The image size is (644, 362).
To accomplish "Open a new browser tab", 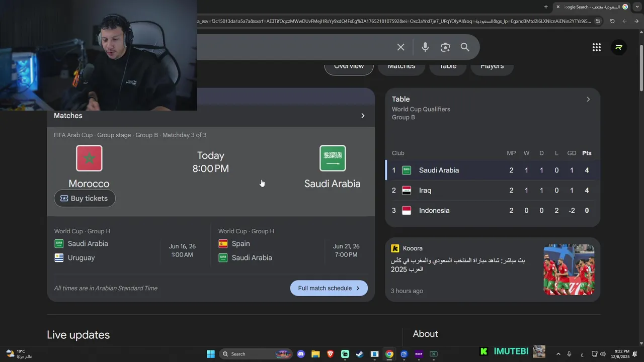I will coord(546,7).
